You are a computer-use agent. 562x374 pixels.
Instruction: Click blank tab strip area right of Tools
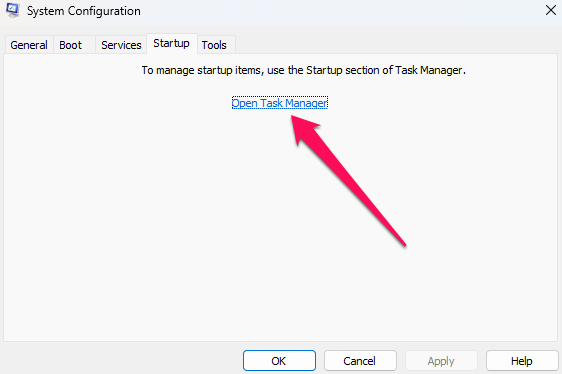(396, 44)
